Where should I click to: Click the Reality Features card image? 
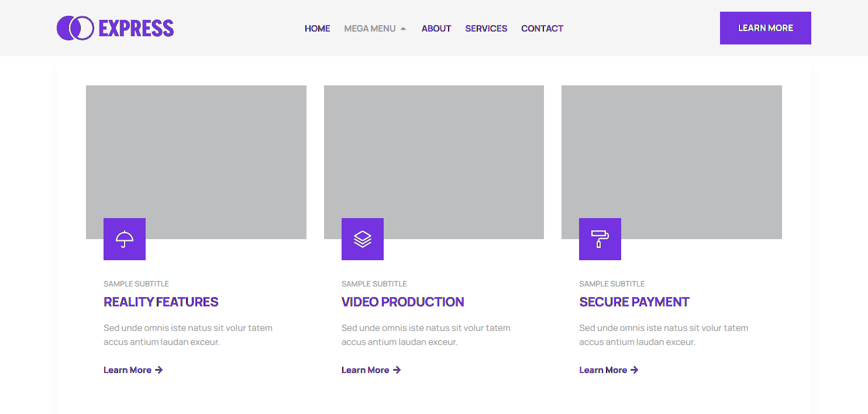[196, 152]
